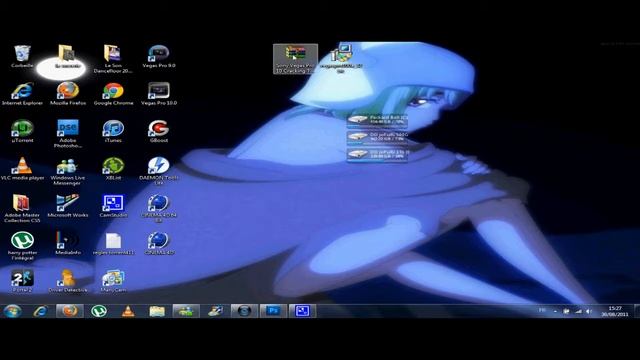This screenshot has width=640, height=360.
Task: Open Mozilla Firefox desktop shortcut
Action: pos(68,93)
